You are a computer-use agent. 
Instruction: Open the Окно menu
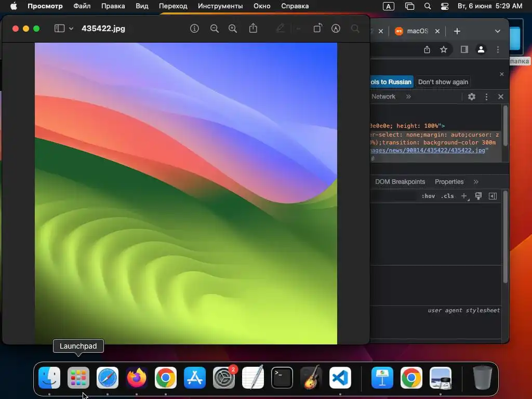262,6
